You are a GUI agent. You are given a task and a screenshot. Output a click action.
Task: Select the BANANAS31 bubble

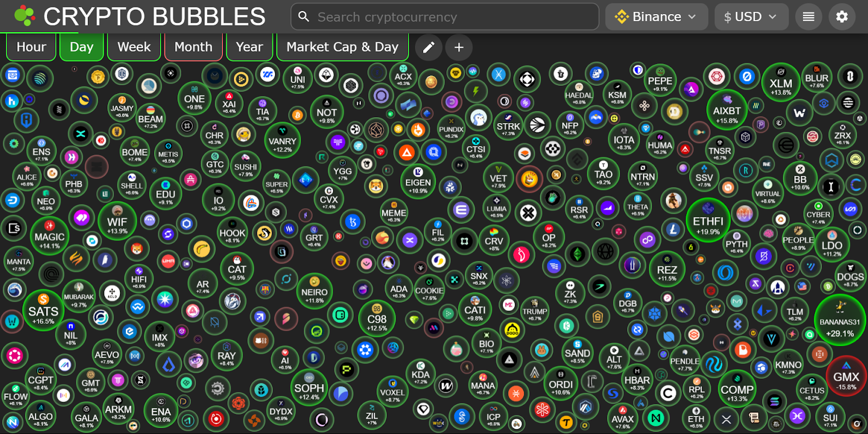click(x=840, y=321)
